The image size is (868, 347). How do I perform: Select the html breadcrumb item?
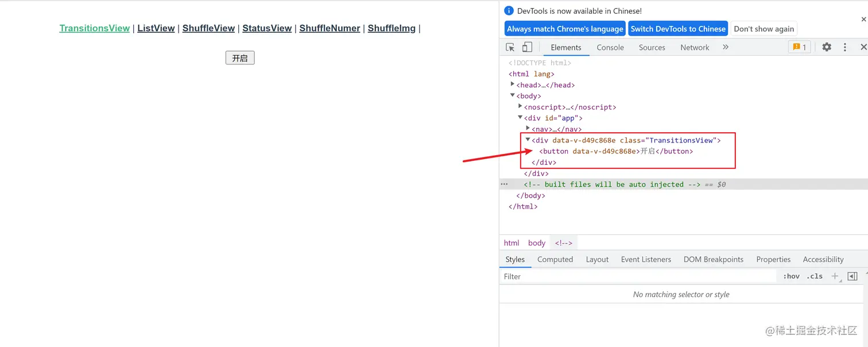pyautogui.click(x=511, y=243)
